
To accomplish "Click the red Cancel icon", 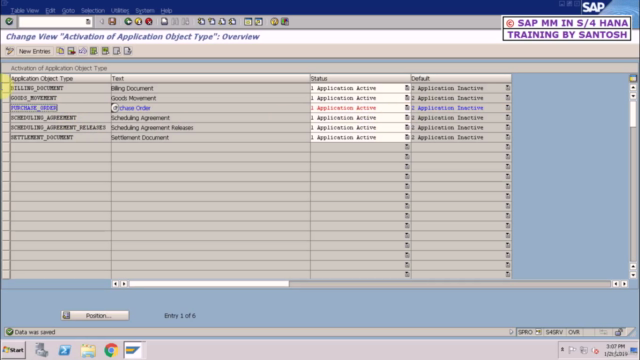I will point(149,21).
